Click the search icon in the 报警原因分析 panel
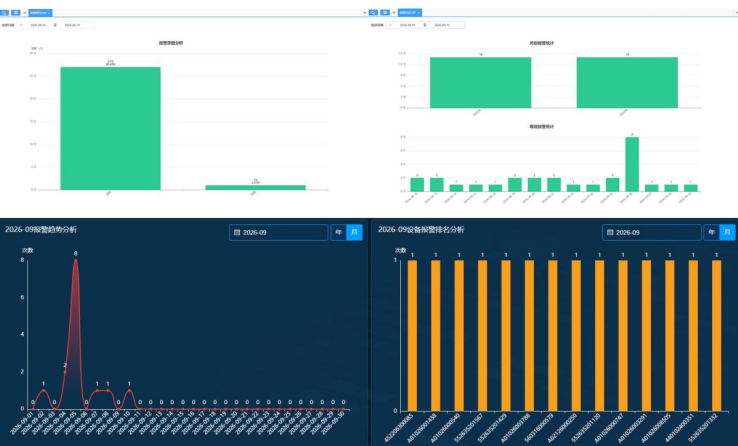Viewport: 738px width, 446px height. [4, 13]
